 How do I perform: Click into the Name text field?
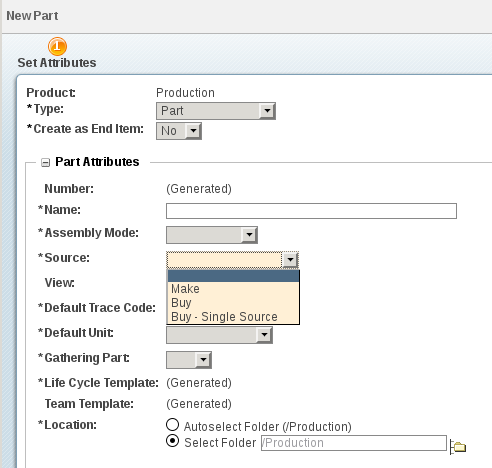coord(311,211)
